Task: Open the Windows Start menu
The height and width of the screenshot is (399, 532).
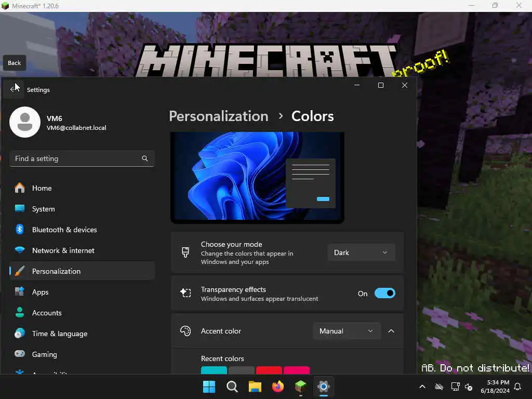Action: (209, 387)
